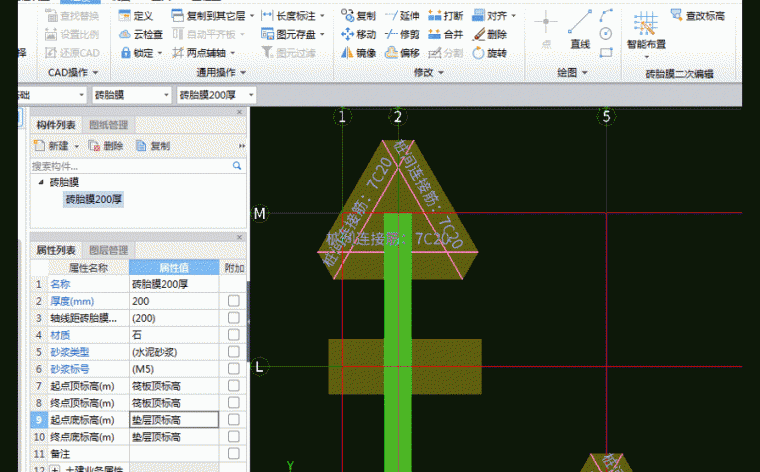Toggle the 附加 checkbox for 材质 row
Image resolution: width=760 pixels, height=472 pixels.
tap(233, 335)
